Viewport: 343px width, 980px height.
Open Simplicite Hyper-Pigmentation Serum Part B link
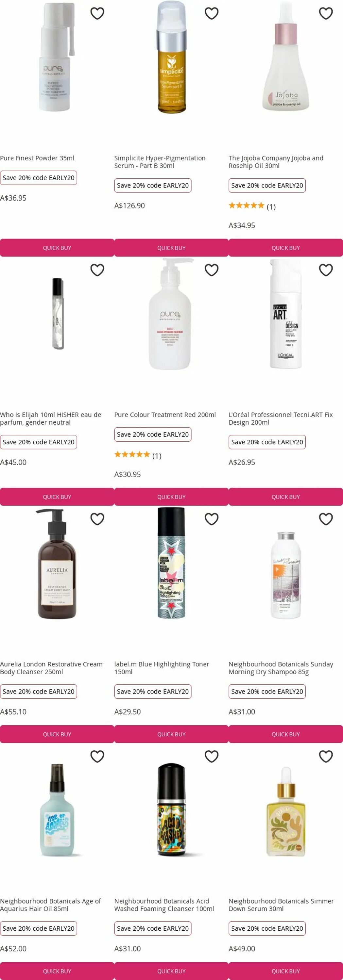coord(160,162)
